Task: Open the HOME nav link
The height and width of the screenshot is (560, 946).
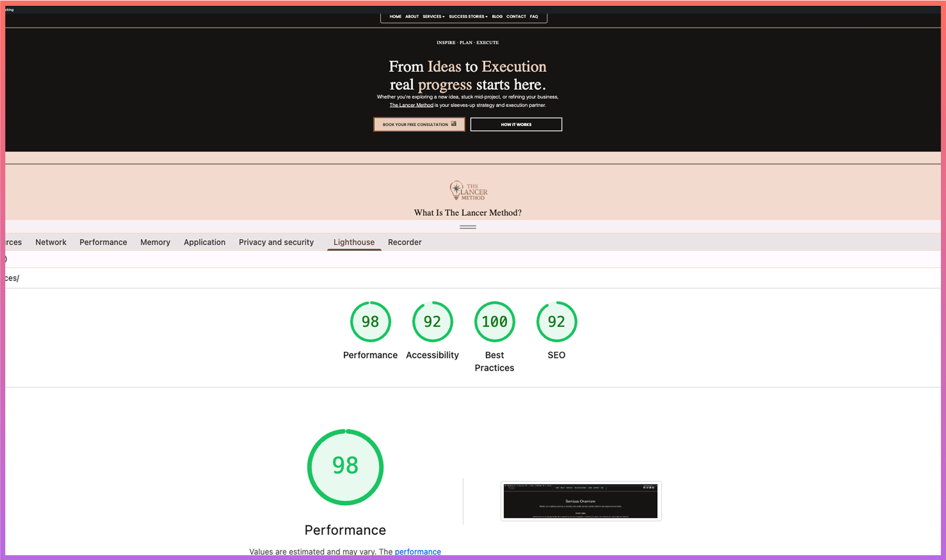Action: pos(395,17)
